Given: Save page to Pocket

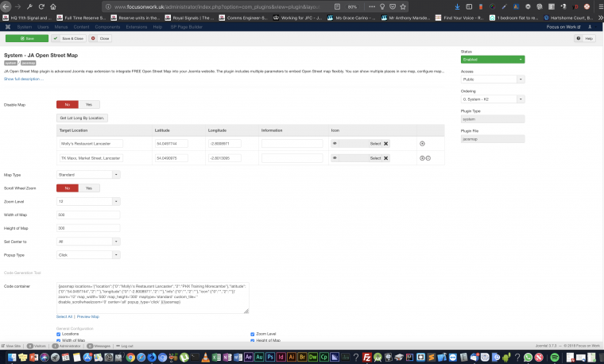Looking at the screenshot, I should 393,6.
